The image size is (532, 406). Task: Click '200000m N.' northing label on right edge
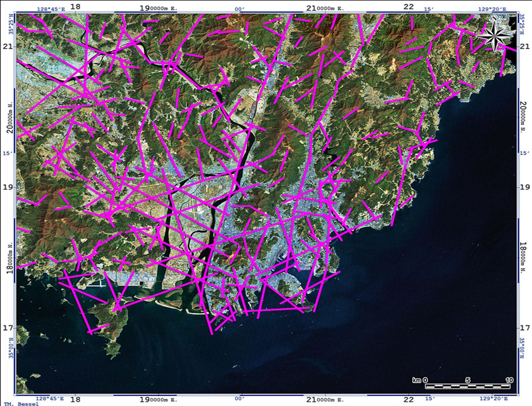(523, 117)
